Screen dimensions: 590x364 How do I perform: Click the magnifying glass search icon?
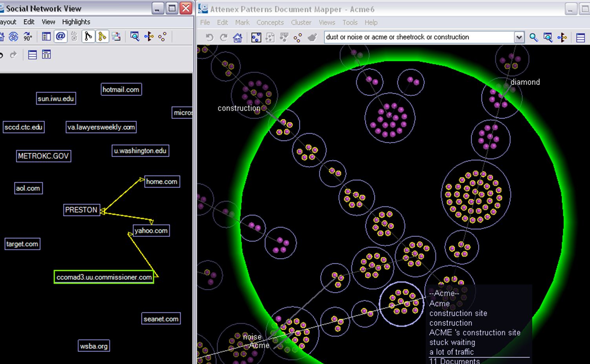tap(533, 38)
